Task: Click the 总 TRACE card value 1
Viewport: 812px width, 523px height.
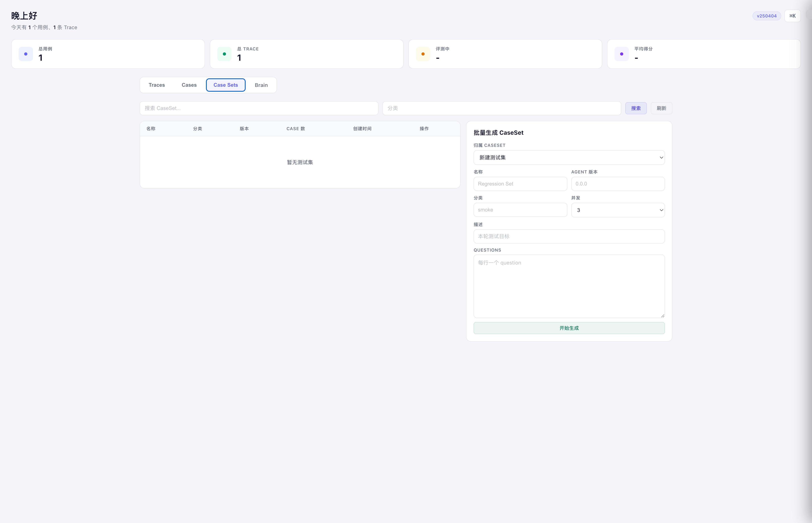Action: pyautogui.click(x=239, y=58)
